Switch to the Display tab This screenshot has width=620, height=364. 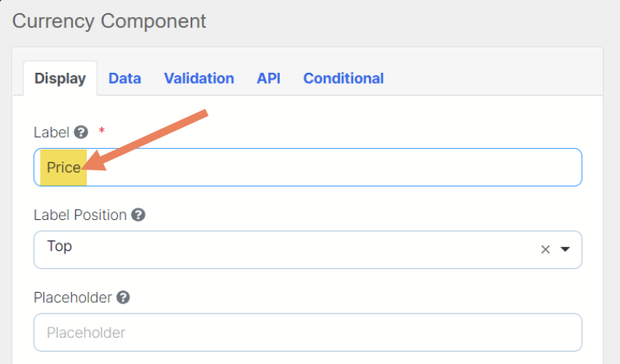coord(60,78)
